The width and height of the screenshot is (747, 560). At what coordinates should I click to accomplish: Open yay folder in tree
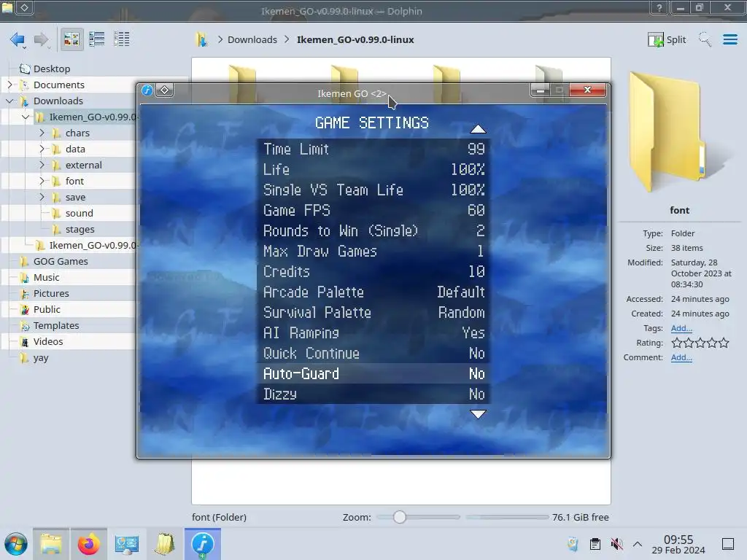point(41,357)
